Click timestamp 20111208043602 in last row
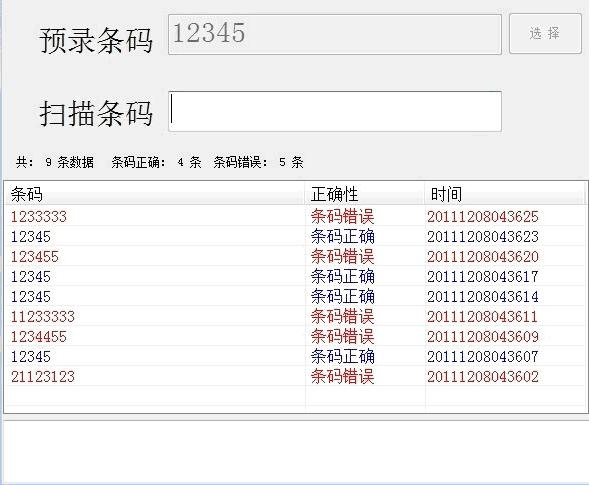The image size is (589, 485). (x=483, y=376)
